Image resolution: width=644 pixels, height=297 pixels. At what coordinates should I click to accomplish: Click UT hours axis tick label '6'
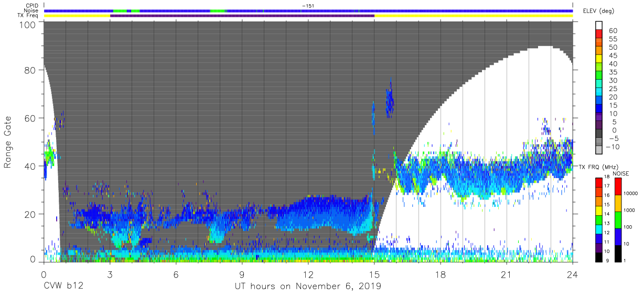(176, 275)
